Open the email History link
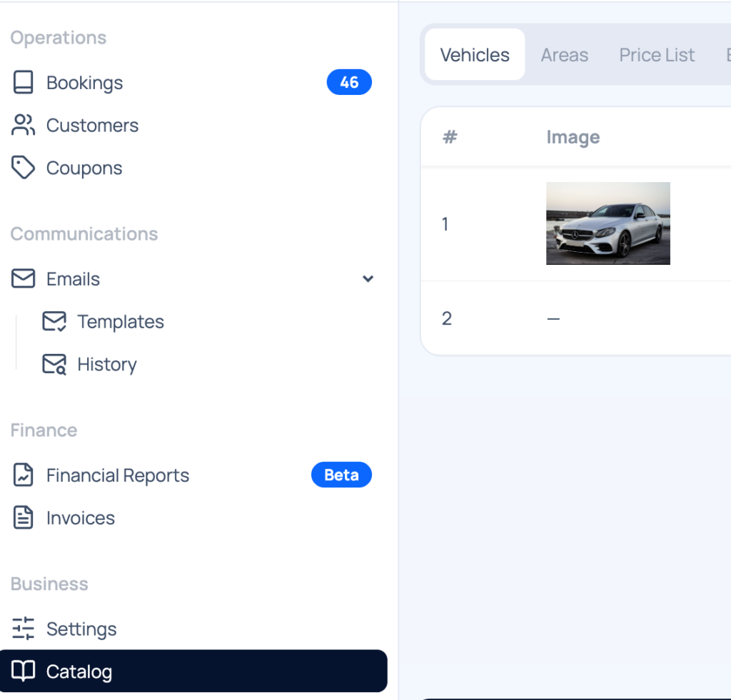The image size is (731, 700). pos(106,365)
